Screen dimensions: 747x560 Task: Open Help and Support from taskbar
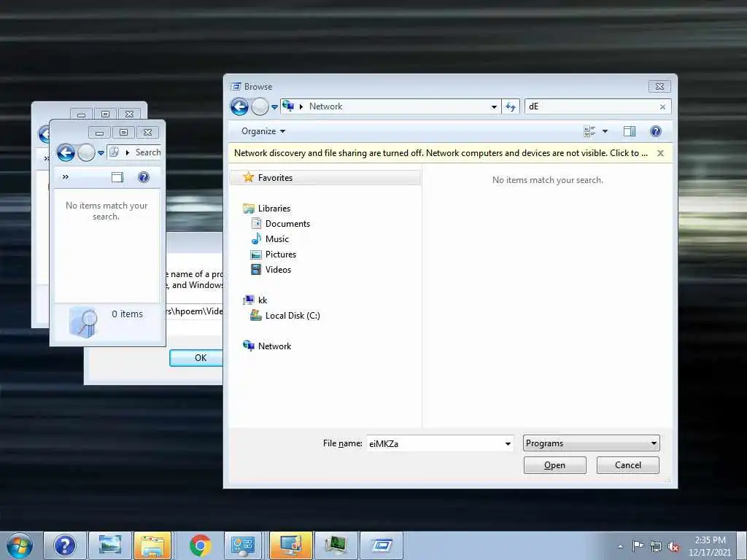point(65,545)
